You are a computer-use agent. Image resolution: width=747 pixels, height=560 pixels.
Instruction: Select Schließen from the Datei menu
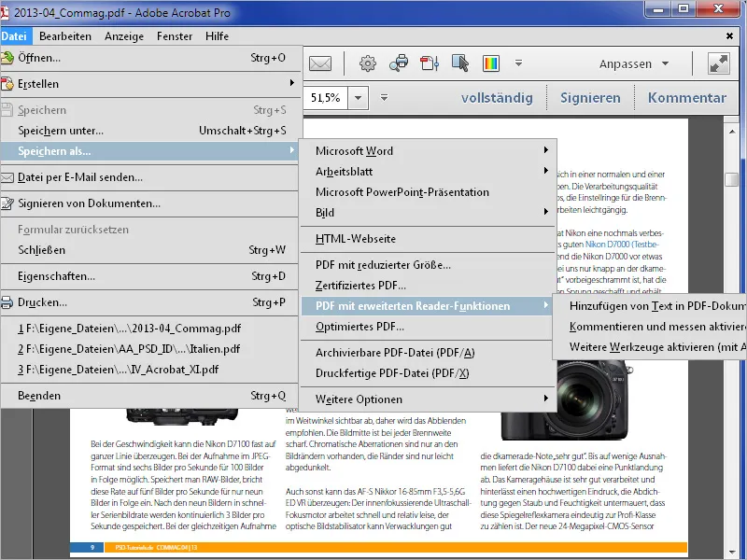pos(151,250)
